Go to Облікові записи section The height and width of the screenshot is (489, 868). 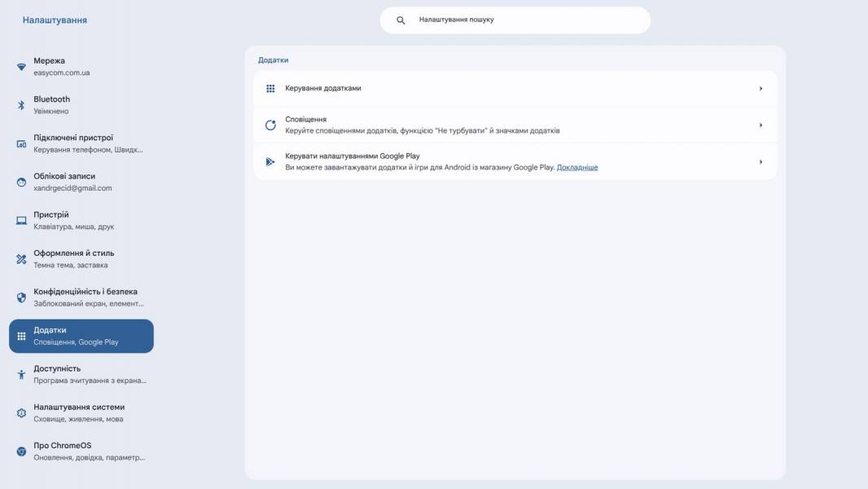[x=81, y=183]
